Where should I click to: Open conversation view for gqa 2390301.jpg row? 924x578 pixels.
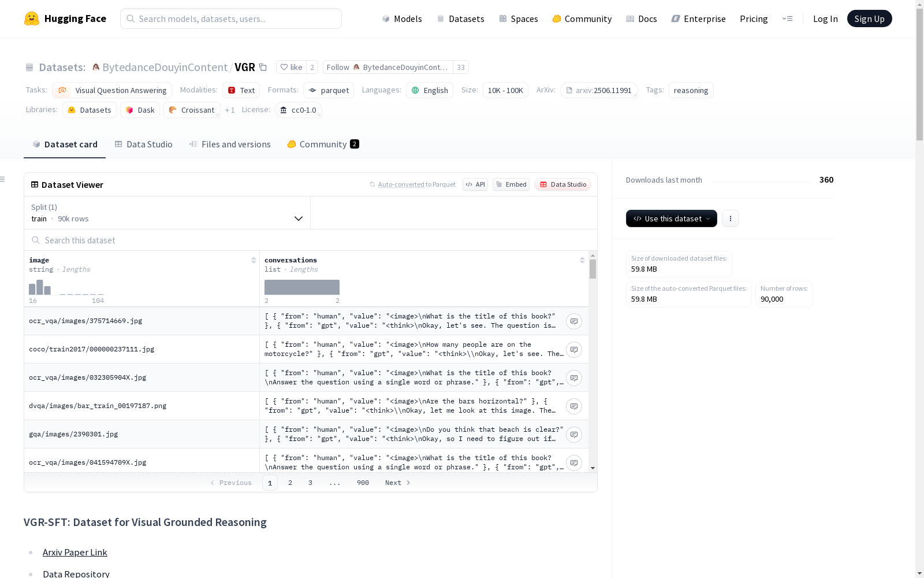[574, 435]
